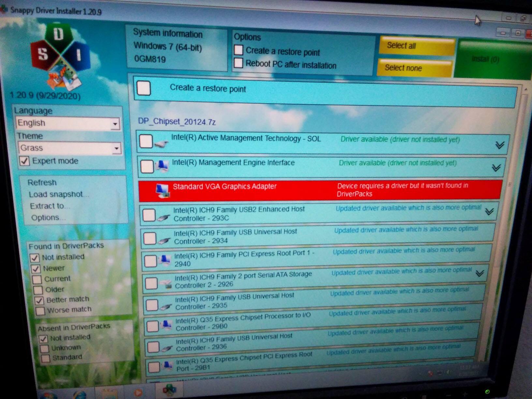532x399 pixels.
Task: Open the media player taskbar icon
Action: point(138,392)
